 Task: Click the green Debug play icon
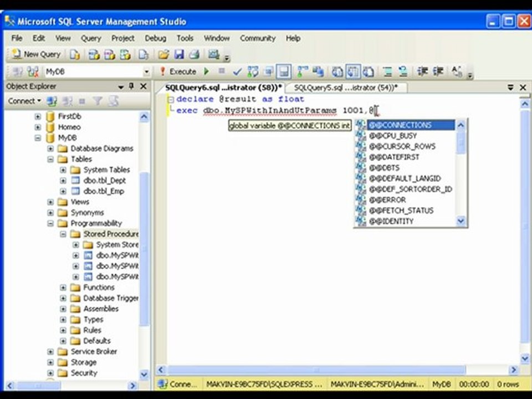(x=206, y=71)
